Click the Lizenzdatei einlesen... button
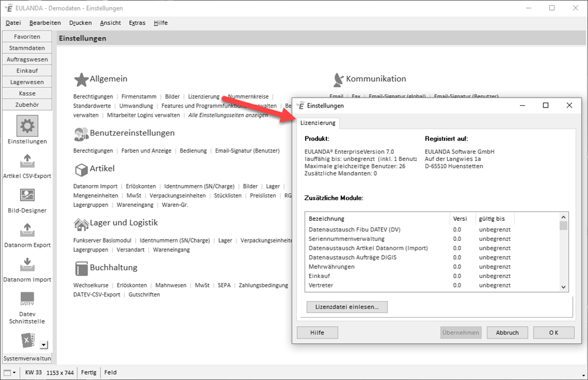The width and height of the screenshot is (588, 380). click(x=347, y=307)
